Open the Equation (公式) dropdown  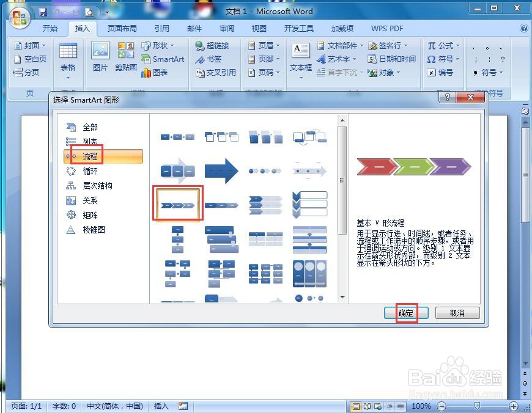(443, 45)
